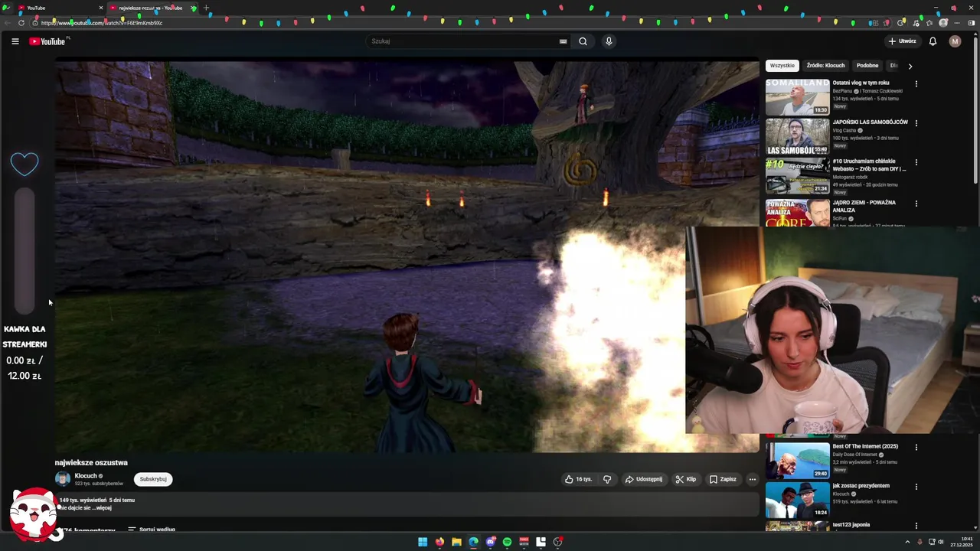
Task: Click the Utwórz create button
Action: [x=902, y=41]
